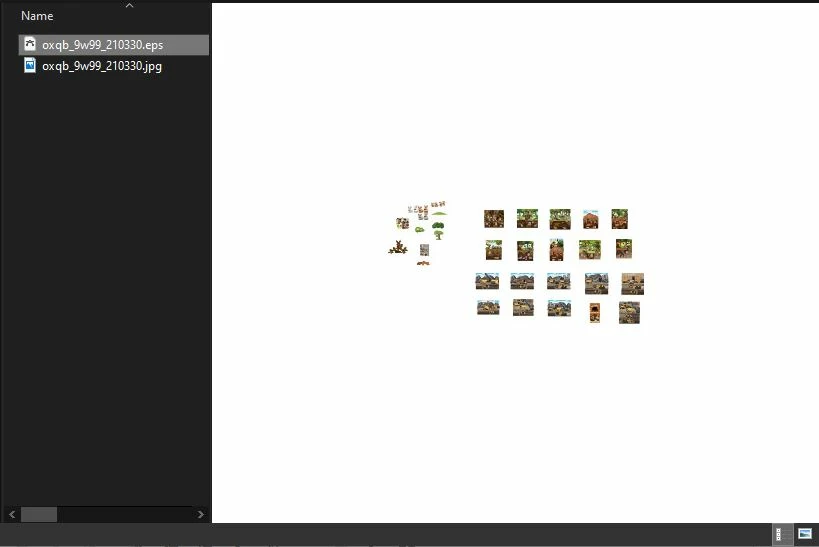819x547 pixels.
Task: Click the preview image in preview pane
Action: click(516, 263)
